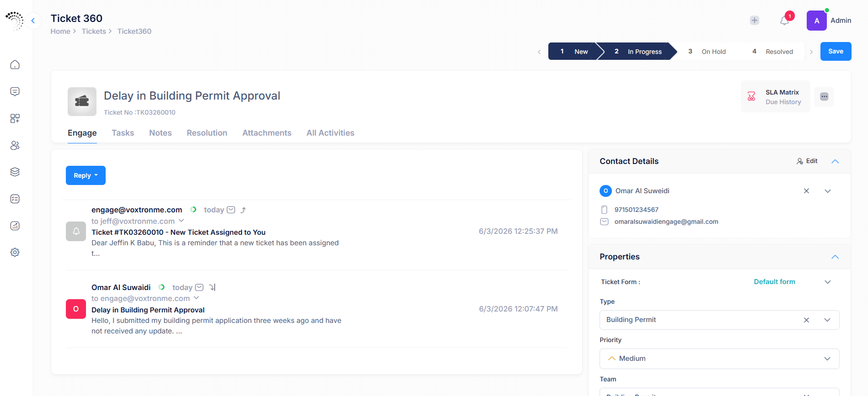Collapse sidebar with the back chevron
Screen dimensions: 868x396
pyautogui.click(x=33, y=21)
